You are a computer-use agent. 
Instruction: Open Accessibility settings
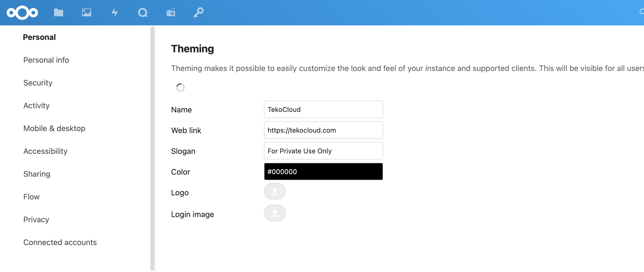coord(45,151)
